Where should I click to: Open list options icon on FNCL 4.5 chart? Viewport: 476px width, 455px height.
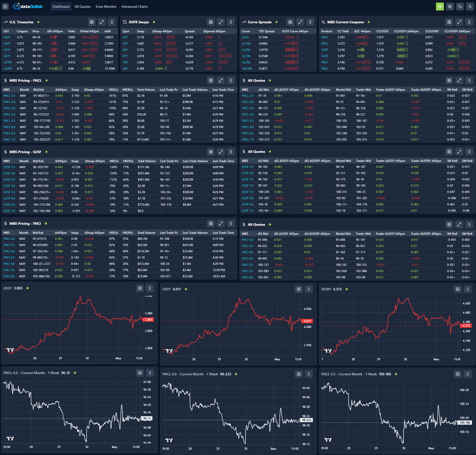point(140,373)
